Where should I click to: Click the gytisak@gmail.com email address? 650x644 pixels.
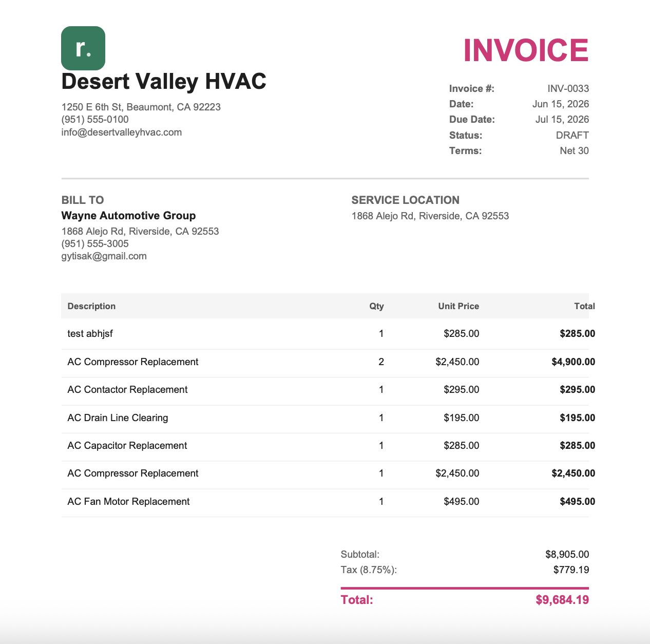(x=104, y=256)
